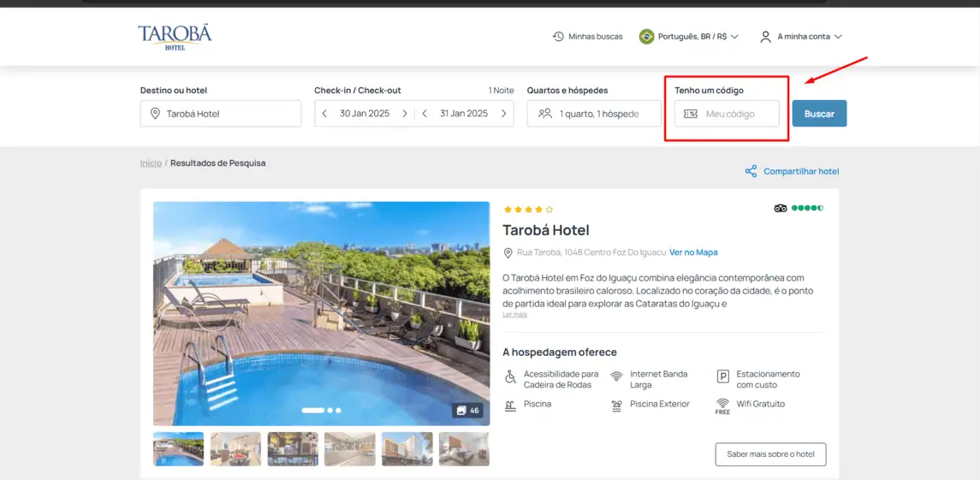Click the Tarobá Hotel logo
Viewport: 980px width, 480px height.
click(x=175, y=37)
